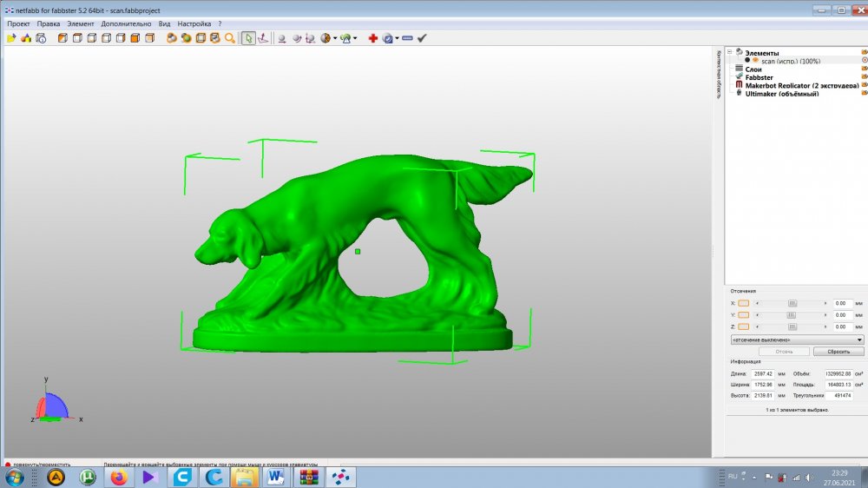The width and height of the screenshot is (868, 488).
Task: Collapse the Элементы tree node
Action: click(730, 52)
